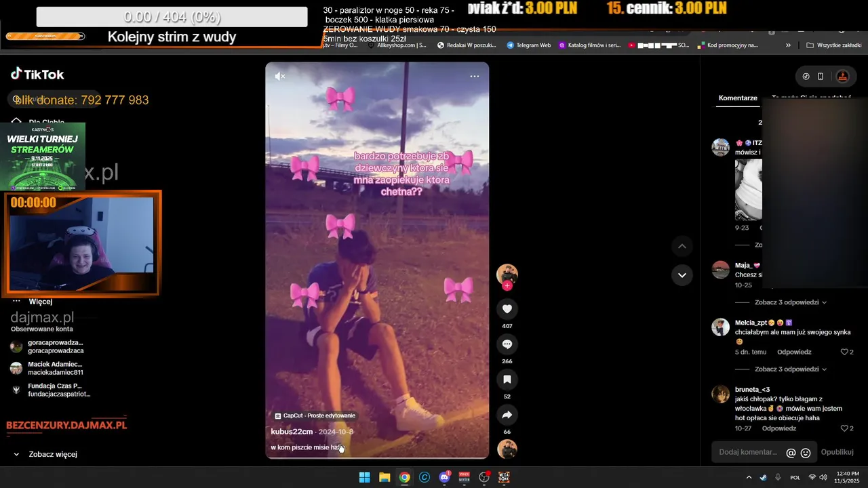This screenshot has height=488, width=868.
Task: Open the profile avatar in the top-right pill
Action: 842,77
